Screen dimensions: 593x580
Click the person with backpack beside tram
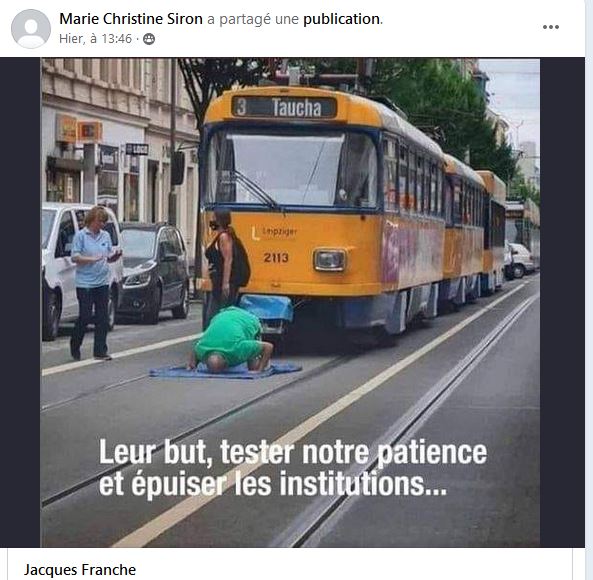tap(226, 263)
